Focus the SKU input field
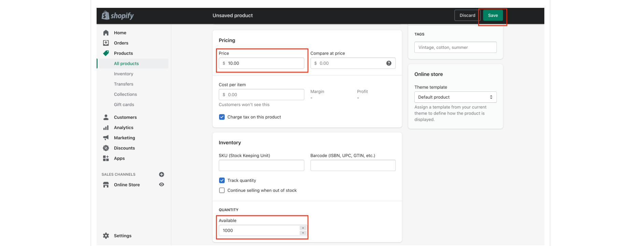This screenshot has height=246, width=644. [261, 165]
